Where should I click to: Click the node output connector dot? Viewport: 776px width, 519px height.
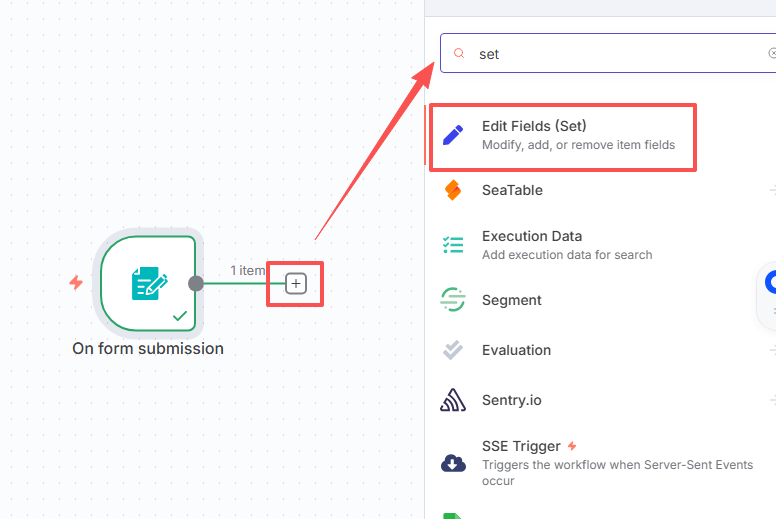196,283
